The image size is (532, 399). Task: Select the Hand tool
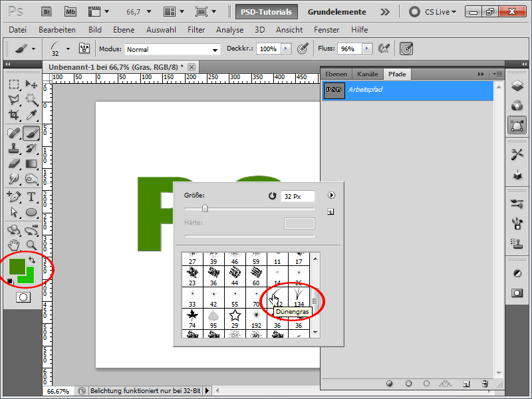coord(14,245)
